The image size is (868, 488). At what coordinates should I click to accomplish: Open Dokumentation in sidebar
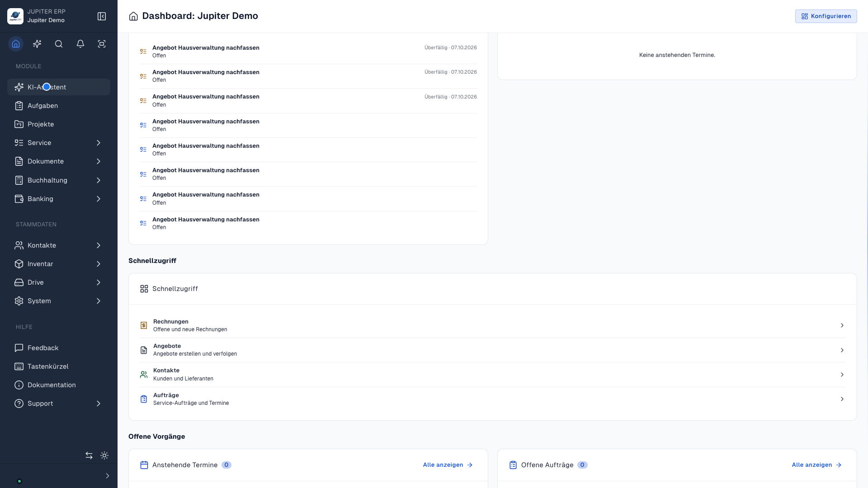(x=59, y=385)
